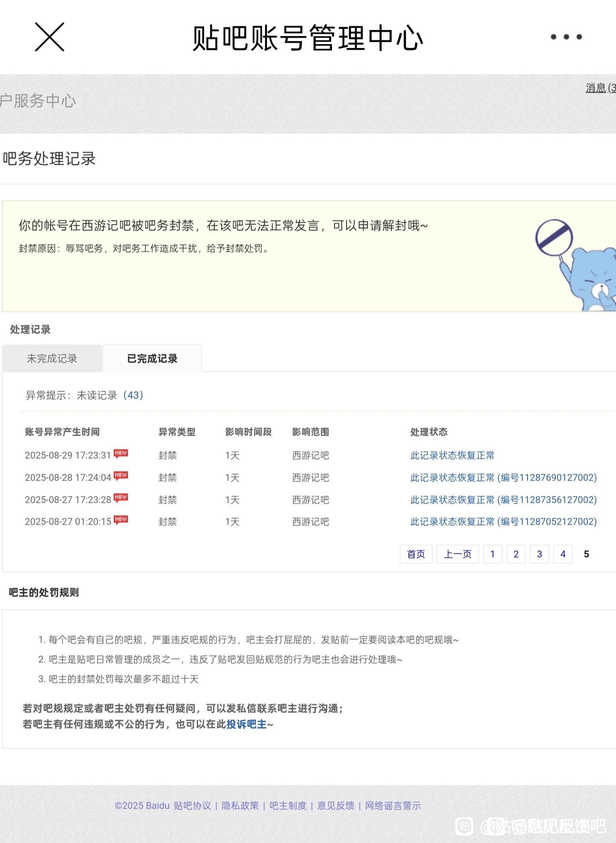Jump to page 3 of records
616x843 pixels.
point(539,554)
